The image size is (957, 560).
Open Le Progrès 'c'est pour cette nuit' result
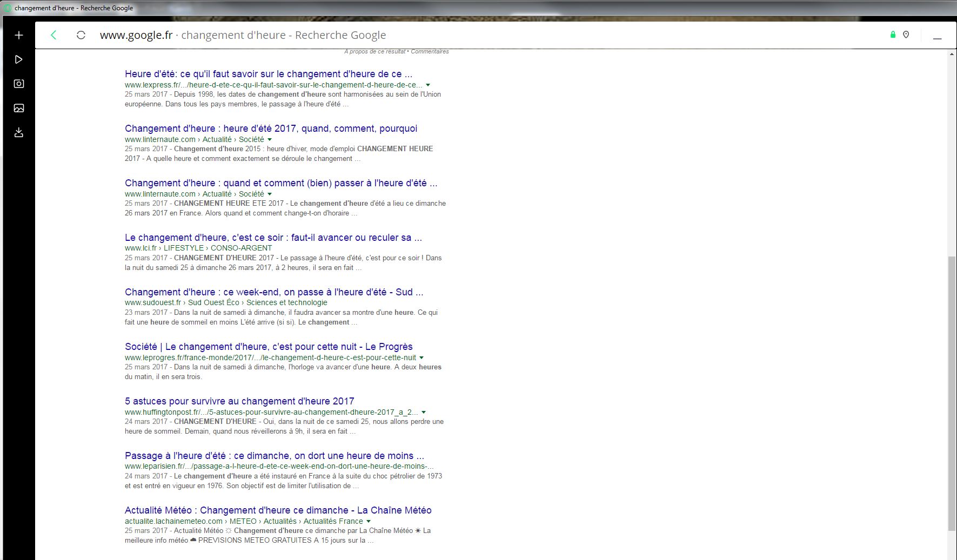click(x=269, y=347)
